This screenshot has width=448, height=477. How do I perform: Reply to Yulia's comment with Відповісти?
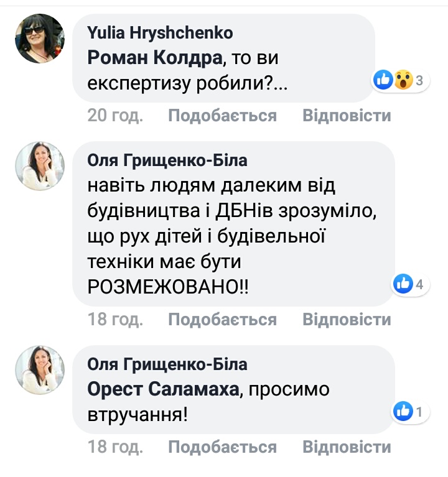click(347, 116)
